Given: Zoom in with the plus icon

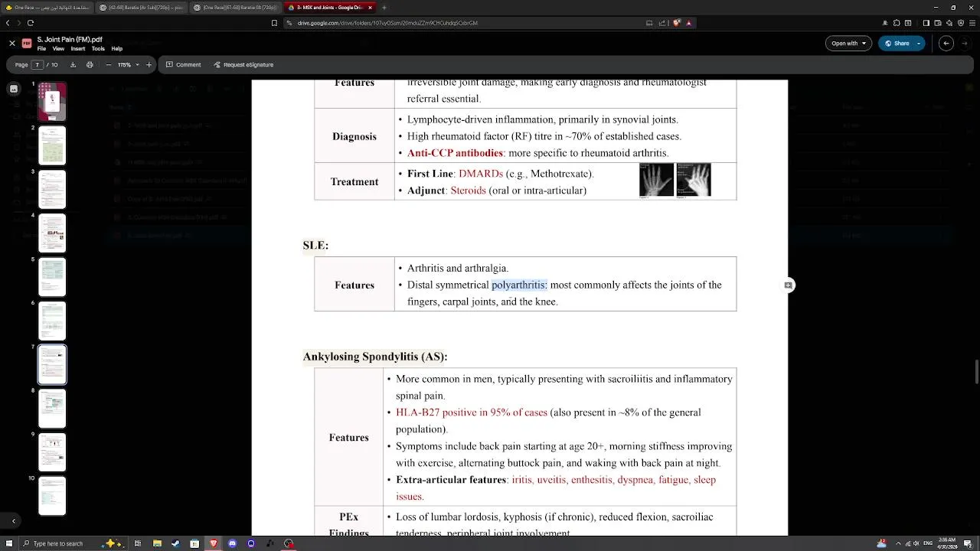Looking at the screenshot, I should pos(149,64).
